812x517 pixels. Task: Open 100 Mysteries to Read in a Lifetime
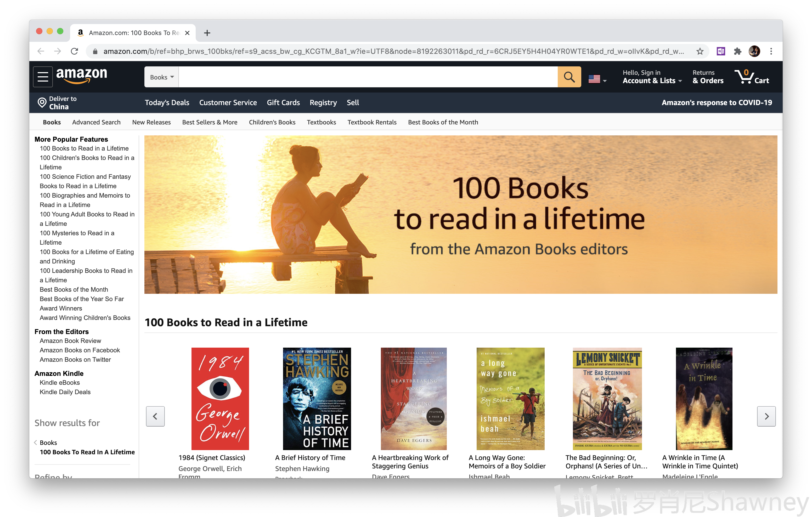77,238
